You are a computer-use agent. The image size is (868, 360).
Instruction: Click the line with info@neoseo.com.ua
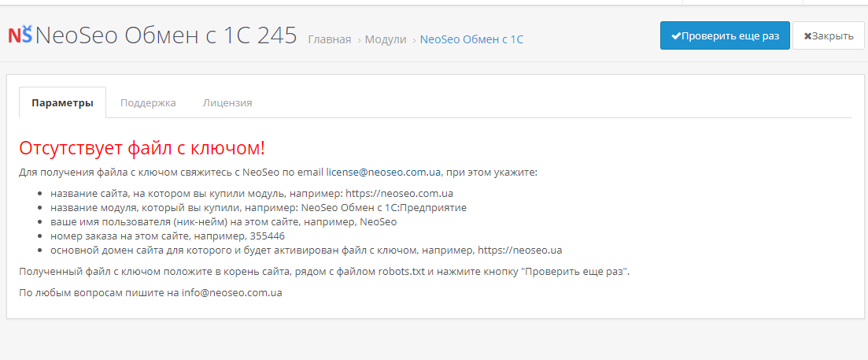coord(150,293)
